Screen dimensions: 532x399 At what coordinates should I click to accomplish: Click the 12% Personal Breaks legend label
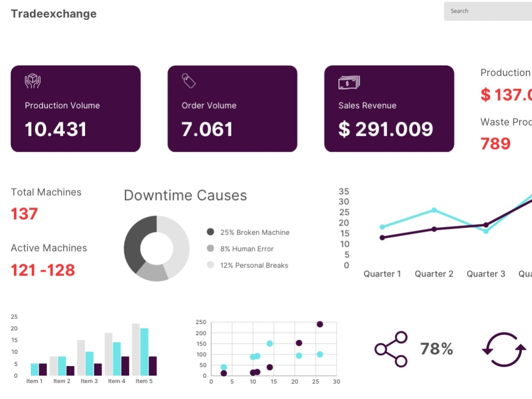click(254, 265)
